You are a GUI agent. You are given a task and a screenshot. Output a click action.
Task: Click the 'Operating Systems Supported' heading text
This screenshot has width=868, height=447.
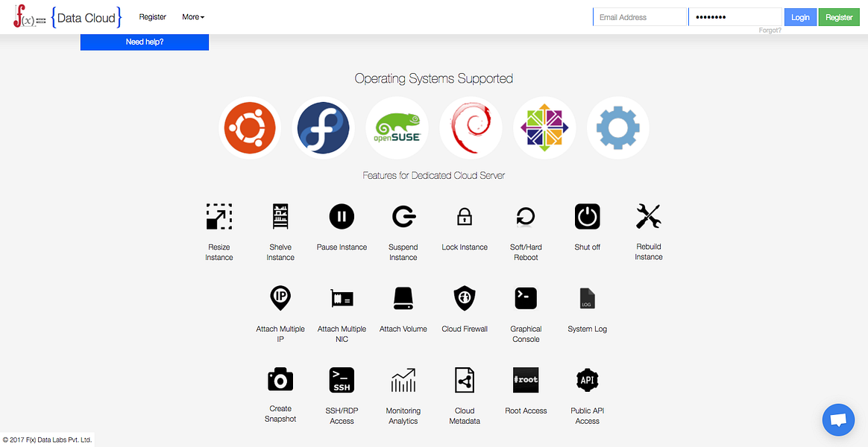click(x=434, y=78)
